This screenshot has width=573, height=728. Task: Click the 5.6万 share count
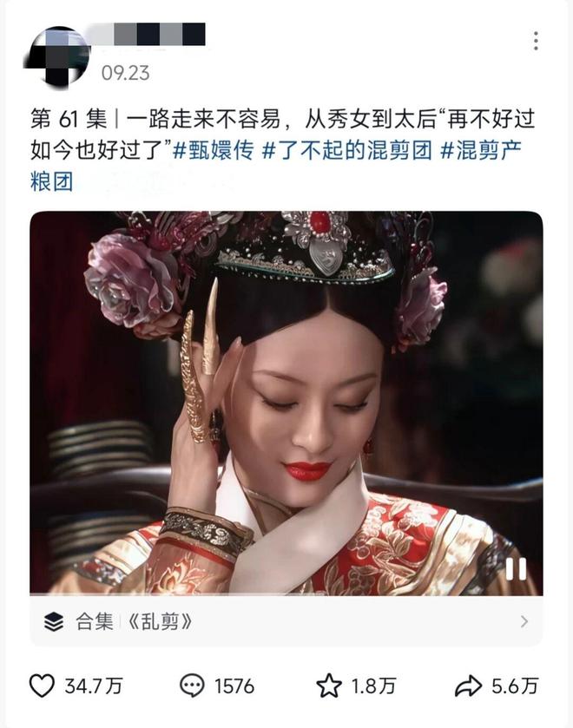(515, 686)
